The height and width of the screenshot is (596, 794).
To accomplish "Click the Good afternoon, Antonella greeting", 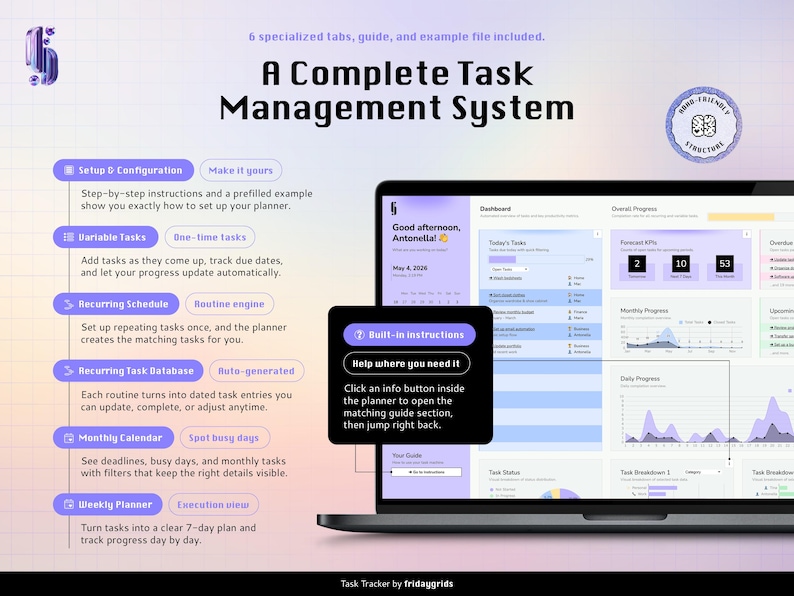I will (426, 232).
